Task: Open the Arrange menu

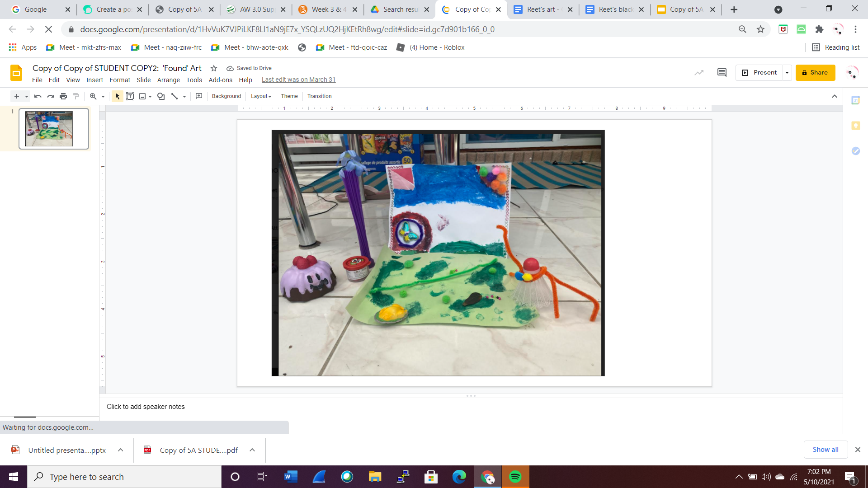Action: pyautogui.click(x=169, y=80)
